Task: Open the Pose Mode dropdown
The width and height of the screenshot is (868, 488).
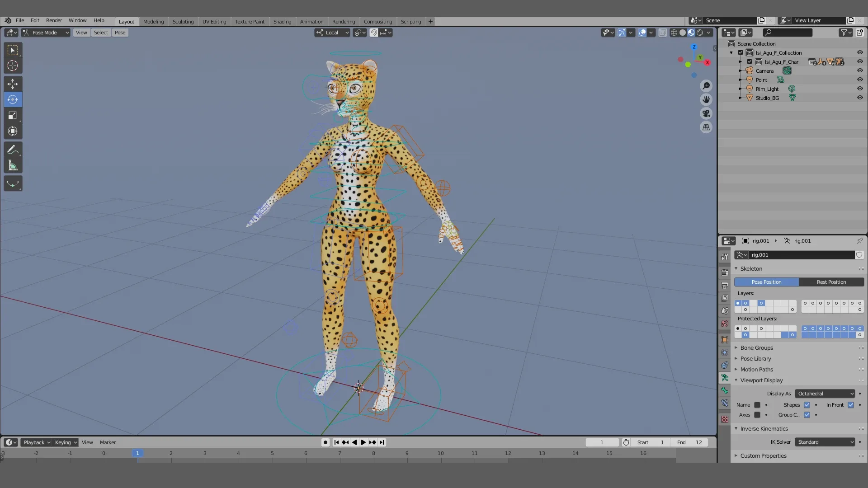Action: 46,33
